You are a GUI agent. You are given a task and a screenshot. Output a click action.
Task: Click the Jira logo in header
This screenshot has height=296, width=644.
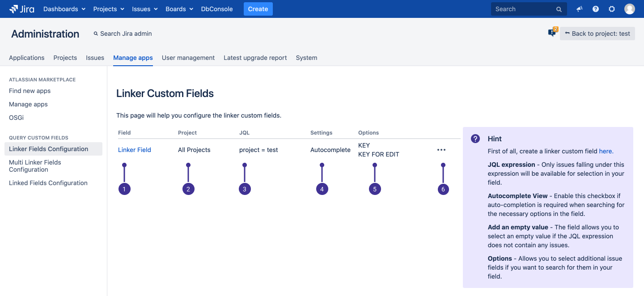click(21, 9)
